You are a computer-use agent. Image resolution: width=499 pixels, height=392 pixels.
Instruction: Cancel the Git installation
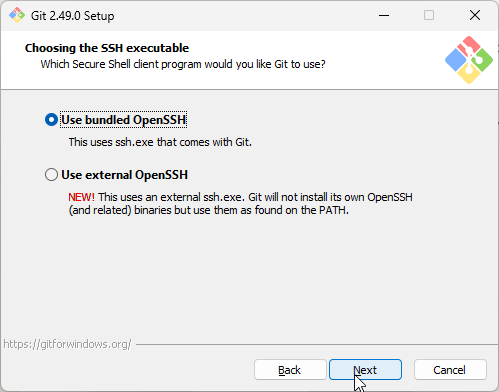point(450,370)
